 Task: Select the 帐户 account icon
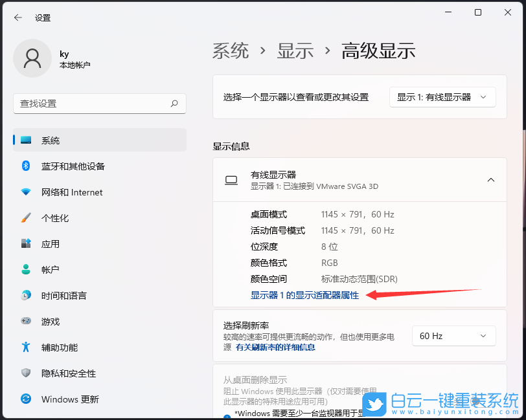pos(26,270)
